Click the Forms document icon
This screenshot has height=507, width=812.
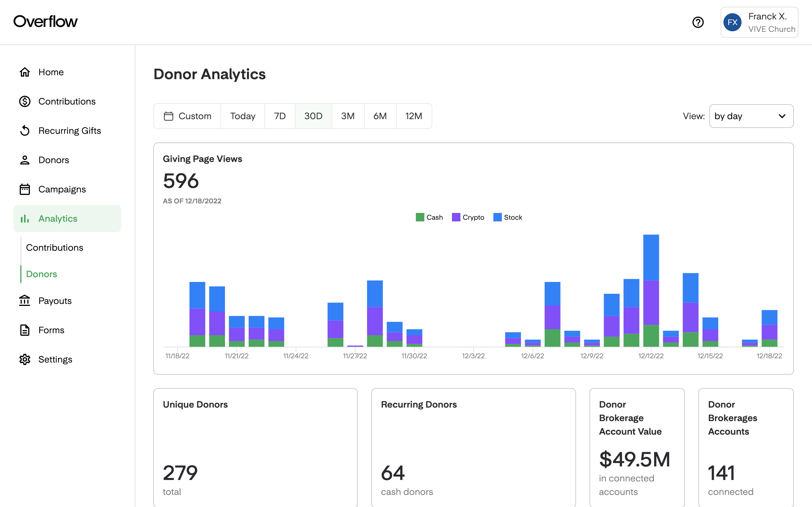coord(25,330)
